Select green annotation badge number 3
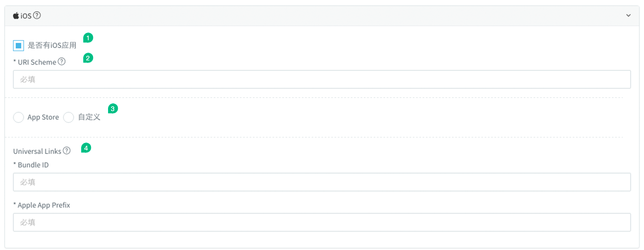The image size is (644, 250). pos(113,108)
